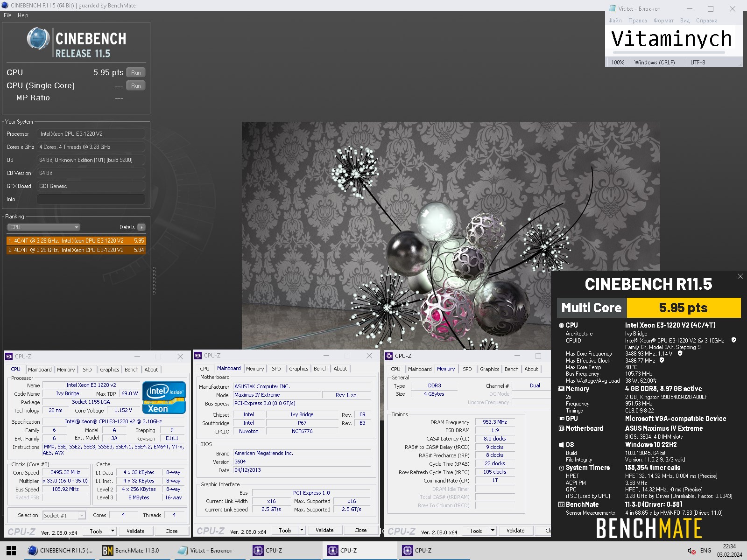Image resolution: width=747 pixels, height=560 pixels.
Task: Click Windows (CRLF) in Notepad status bar
Action: tap(655, 63)
